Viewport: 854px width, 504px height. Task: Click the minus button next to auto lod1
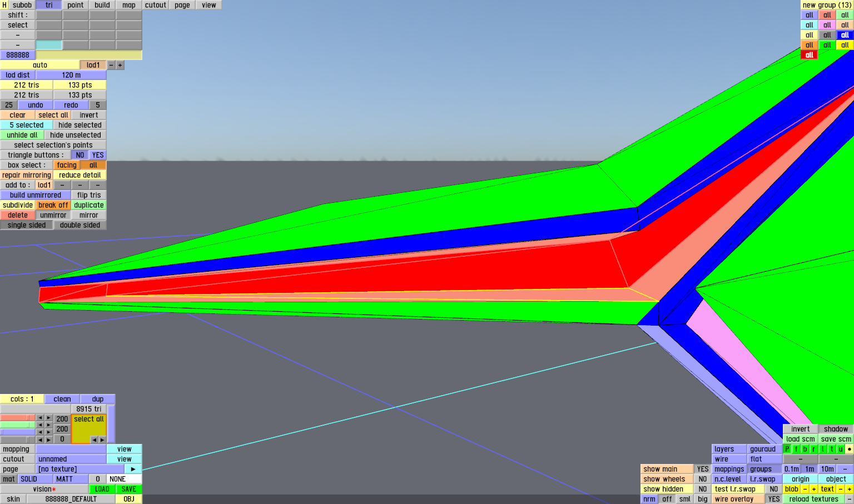tap(111, 65)
